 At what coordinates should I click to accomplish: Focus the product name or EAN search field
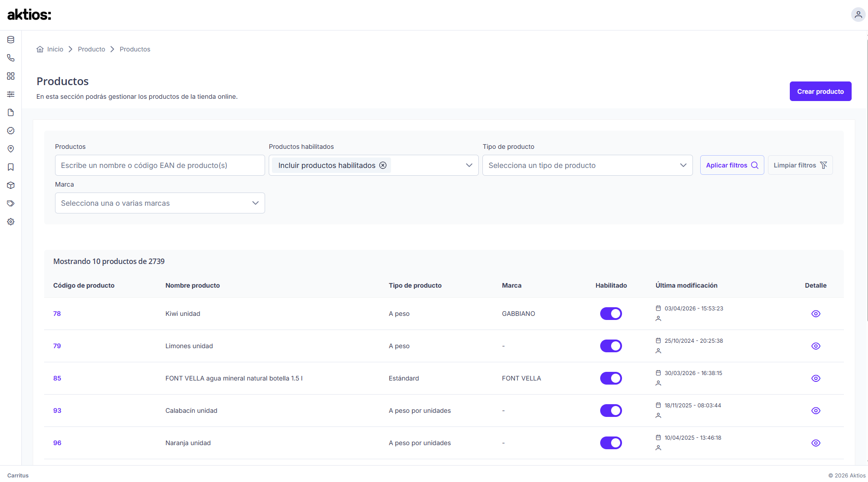click(160, 165)
